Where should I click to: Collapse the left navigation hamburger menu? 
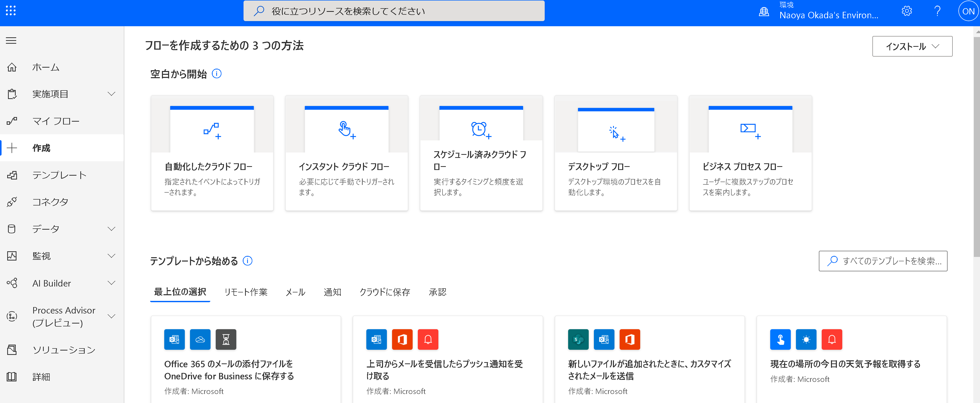click(x=11, y=40)
